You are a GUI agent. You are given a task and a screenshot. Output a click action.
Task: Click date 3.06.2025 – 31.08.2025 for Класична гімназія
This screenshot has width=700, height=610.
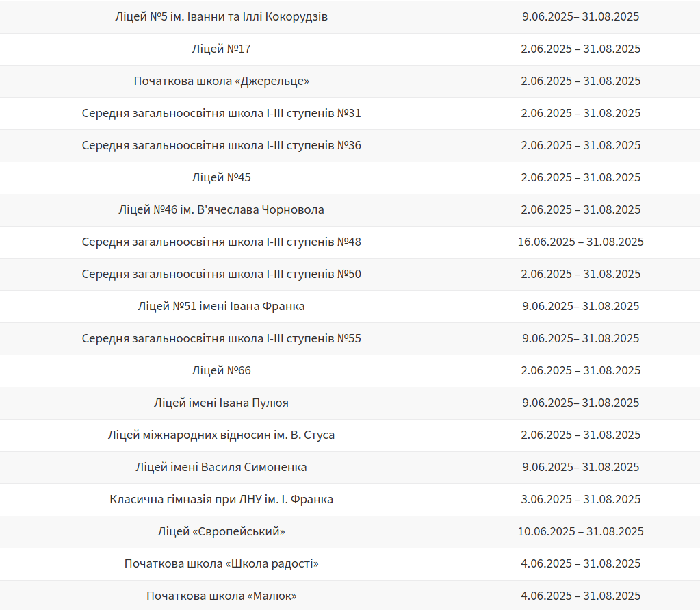pyautogui.click(x=581, y=499)
